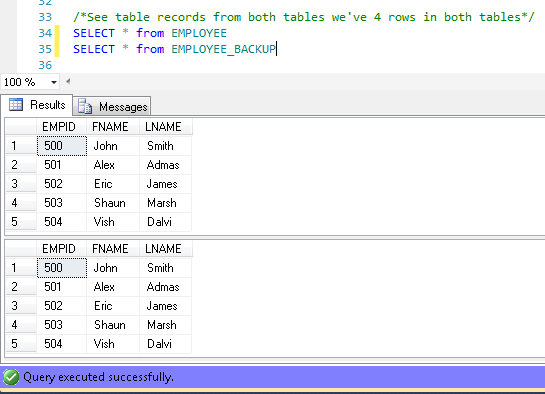545x394 pixels.
Task: Click the SELECT keyword on line 34
Action: tap(94, 33)
